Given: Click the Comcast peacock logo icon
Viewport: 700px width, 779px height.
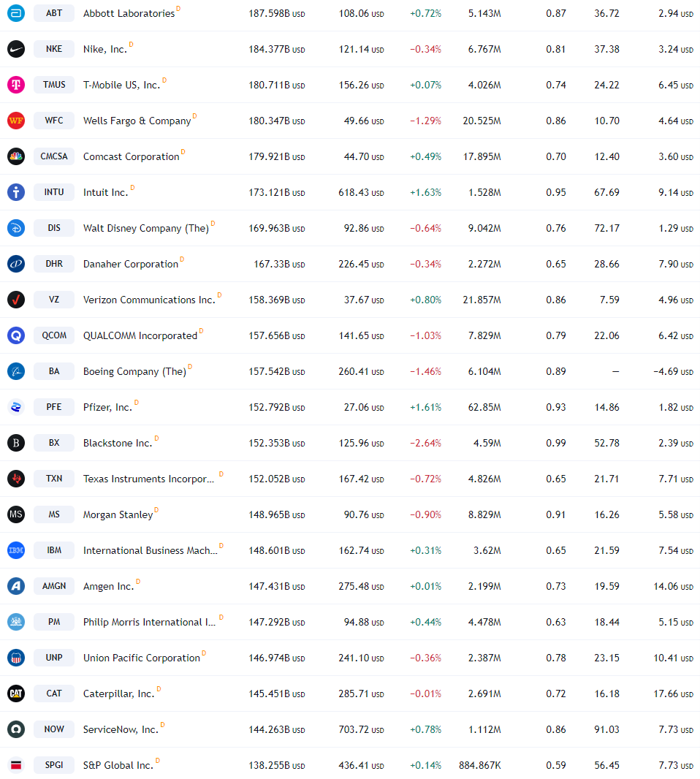Looking at the screenshot, I should pyautogui.click(x=16, y=156).
